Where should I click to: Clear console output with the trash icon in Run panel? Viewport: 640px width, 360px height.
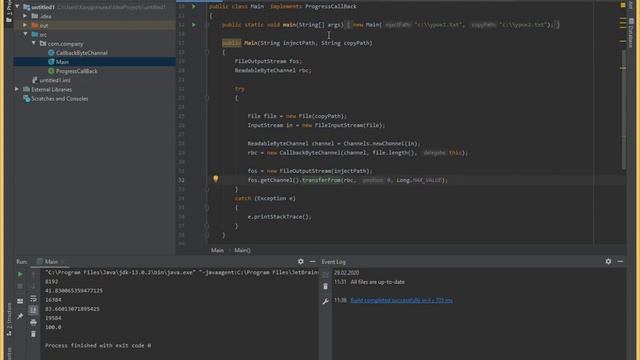(33, 334)
